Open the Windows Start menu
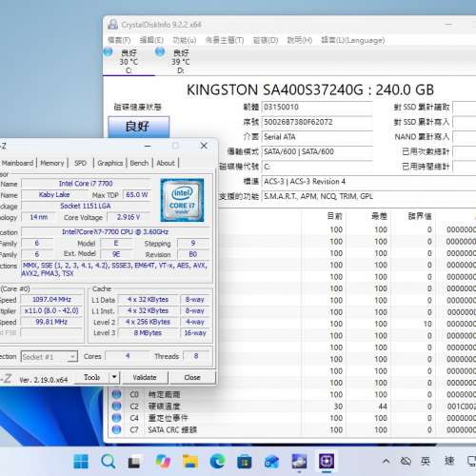Image resolution: width=476 pixels, height=476 pixels. click(81, 461)
